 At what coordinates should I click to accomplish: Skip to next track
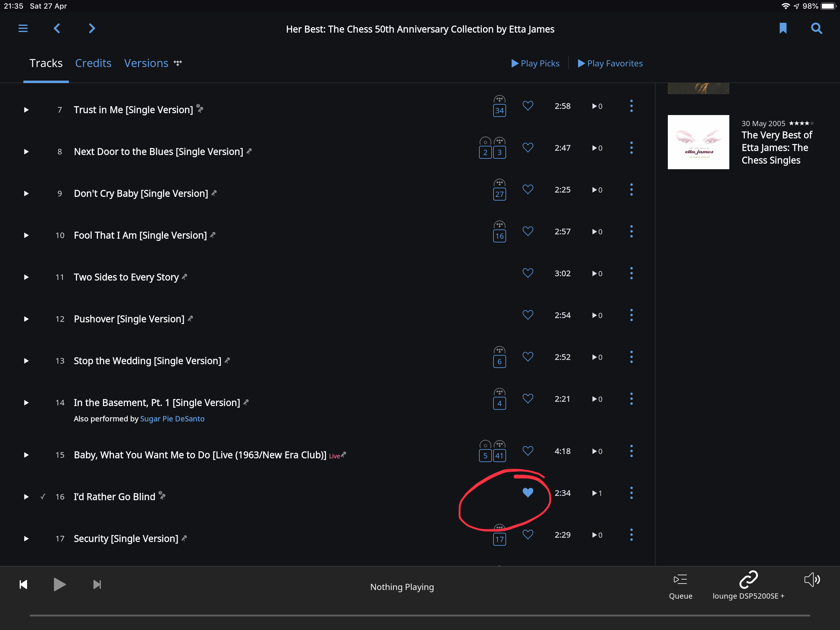coord(97,584)
